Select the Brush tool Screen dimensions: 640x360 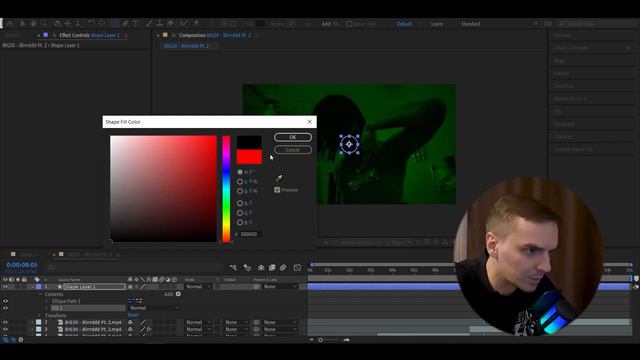(x=149, y=24)
